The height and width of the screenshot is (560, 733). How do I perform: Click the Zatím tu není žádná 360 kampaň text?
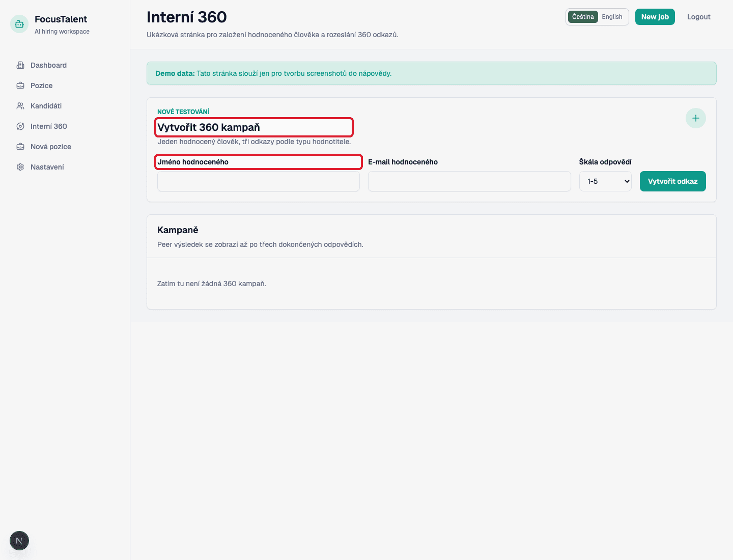pos(212,284)
